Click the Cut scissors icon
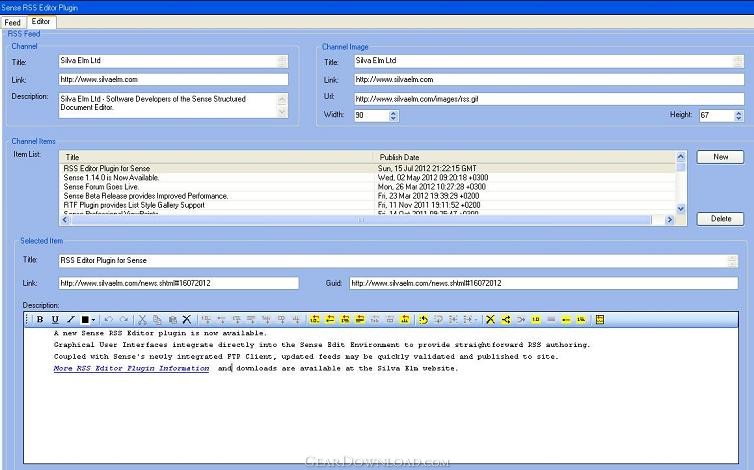The image size is (754, 470). 142,319
